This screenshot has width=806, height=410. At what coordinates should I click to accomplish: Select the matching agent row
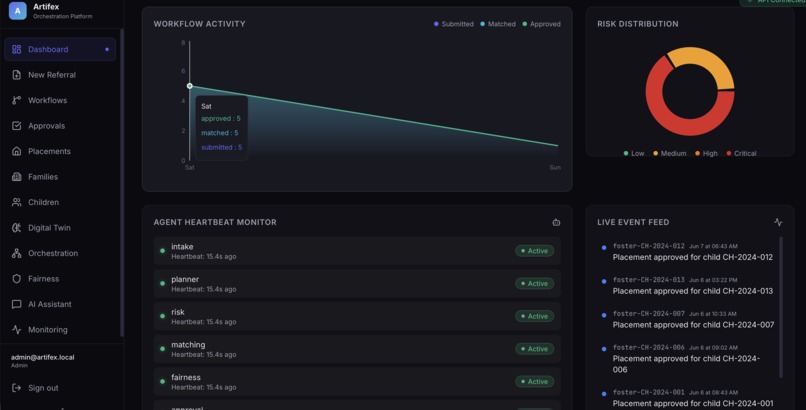357,349
